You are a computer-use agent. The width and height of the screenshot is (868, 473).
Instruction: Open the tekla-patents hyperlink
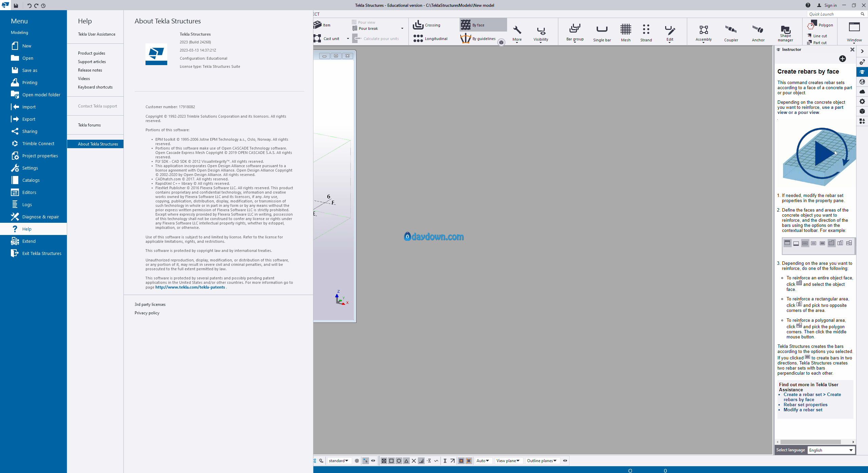(190, 287)
